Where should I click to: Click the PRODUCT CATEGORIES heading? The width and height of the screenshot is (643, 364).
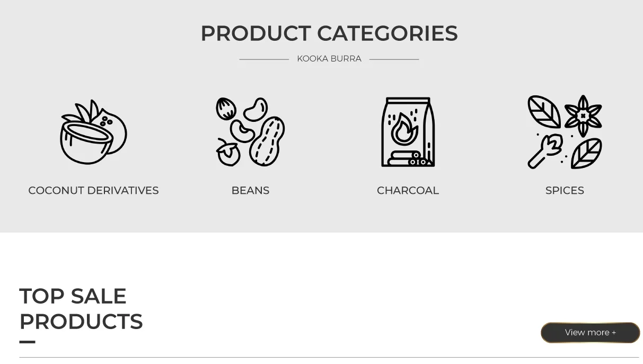coord(329,33)
